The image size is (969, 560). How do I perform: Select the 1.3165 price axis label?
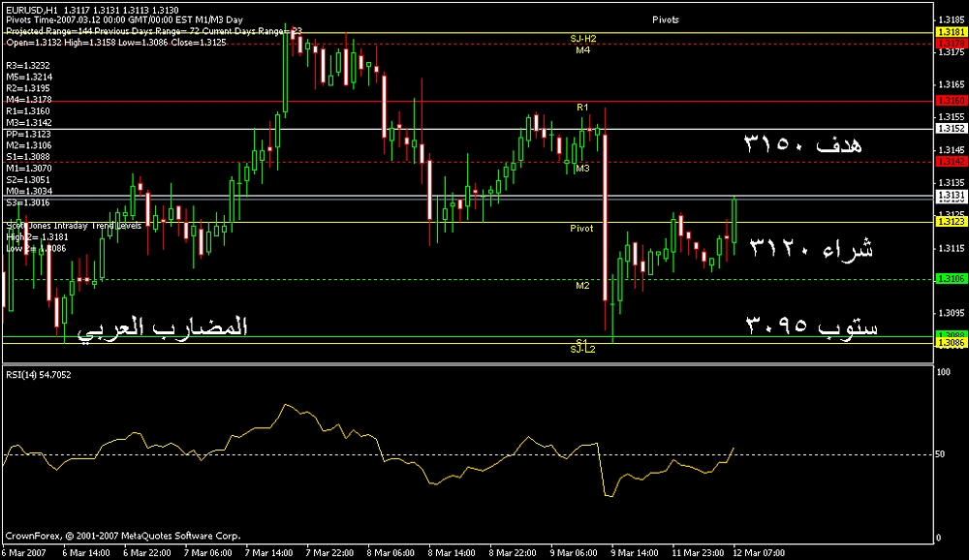952,84
